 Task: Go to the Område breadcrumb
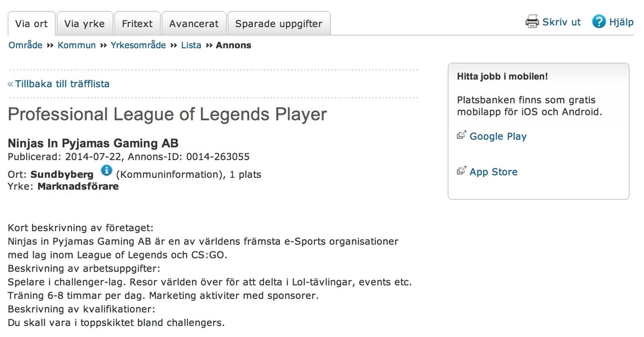26,45
